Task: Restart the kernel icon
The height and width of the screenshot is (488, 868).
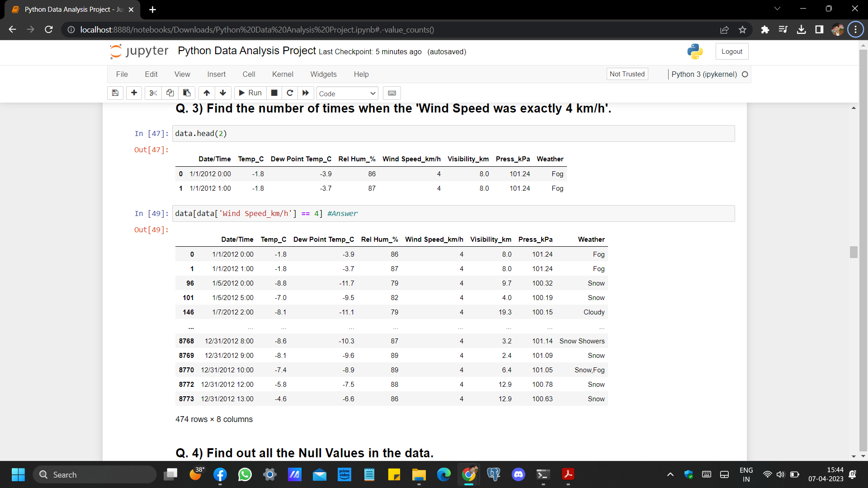Action: [290, 93]
